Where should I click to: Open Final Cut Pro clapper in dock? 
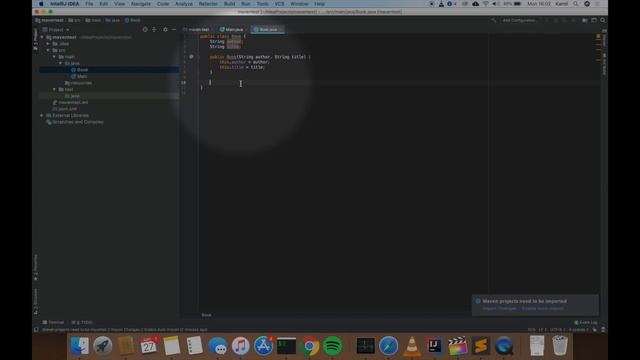tap(458, 346)
